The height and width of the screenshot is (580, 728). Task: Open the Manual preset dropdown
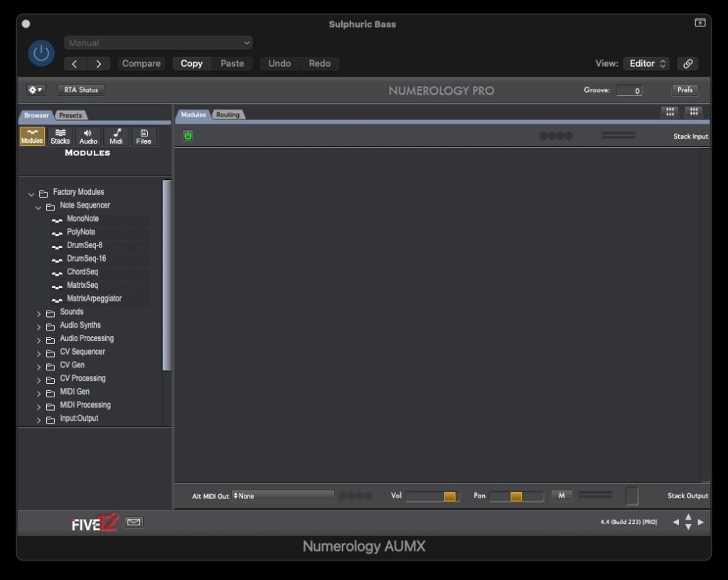tap(159, 43)
